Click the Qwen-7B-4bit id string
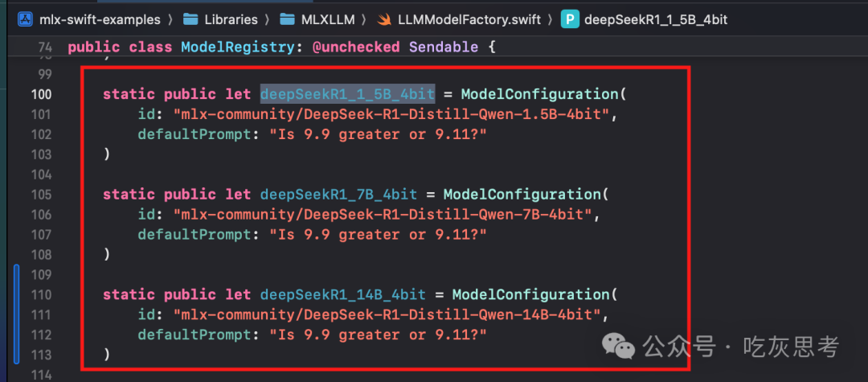The image size is (868, 382). [x=383, y=214]
